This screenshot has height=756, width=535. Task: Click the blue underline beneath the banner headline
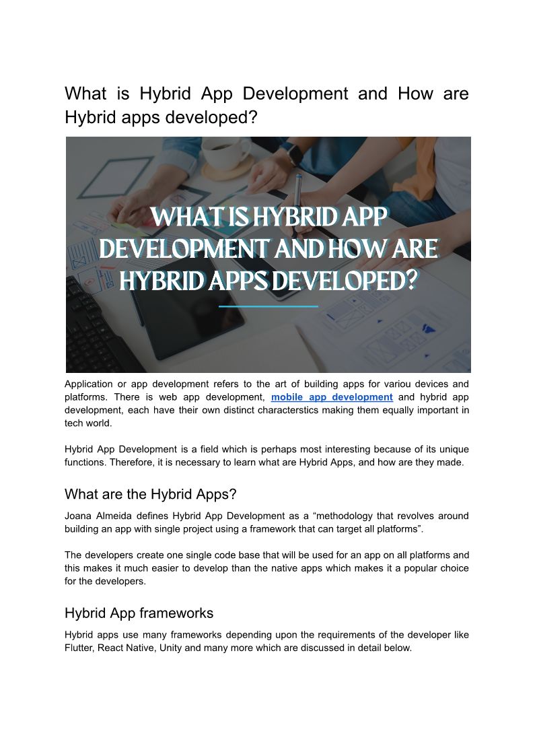coord(268,306)
